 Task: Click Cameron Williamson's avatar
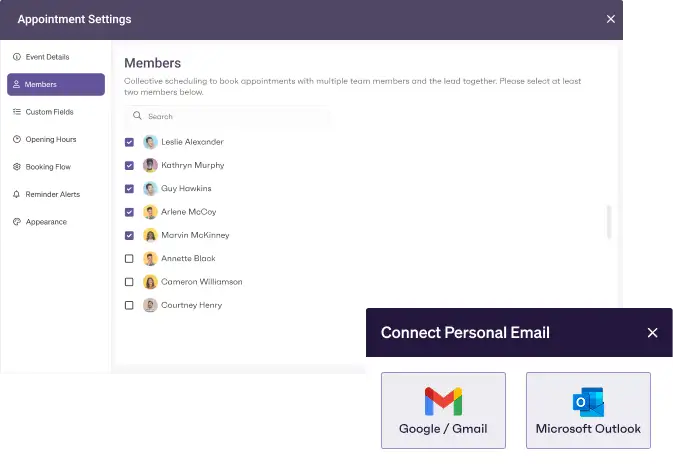(x=150, y=282)
